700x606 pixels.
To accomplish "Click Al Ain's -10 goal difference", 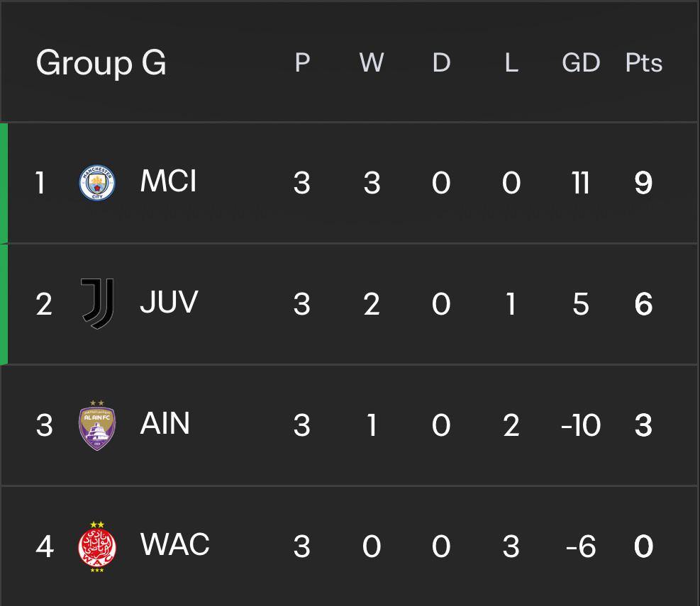I will click(x=581, y=425).
